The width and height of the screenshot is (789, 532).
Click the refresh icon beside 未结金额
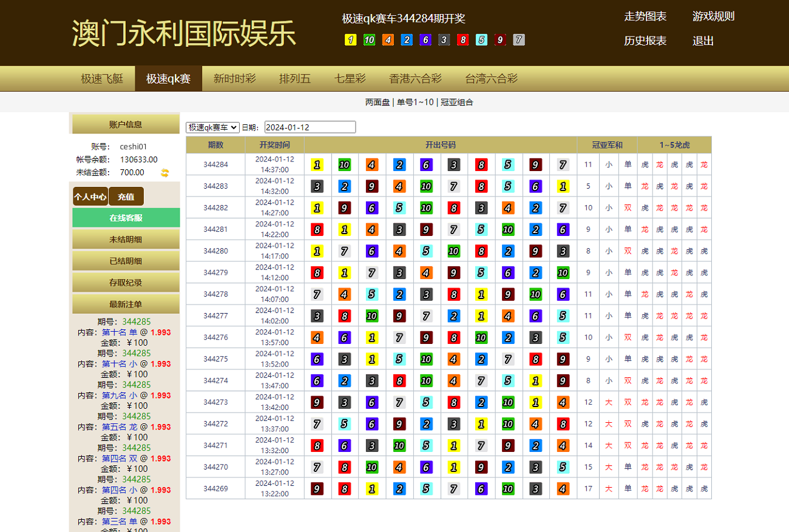click(x=164, y=173)
